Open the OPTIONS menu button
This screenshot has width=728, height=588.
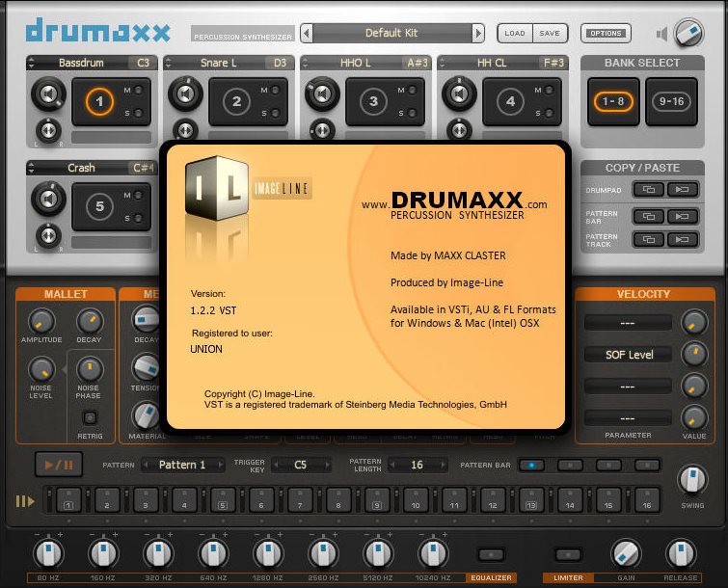click(x=606, y=34)
